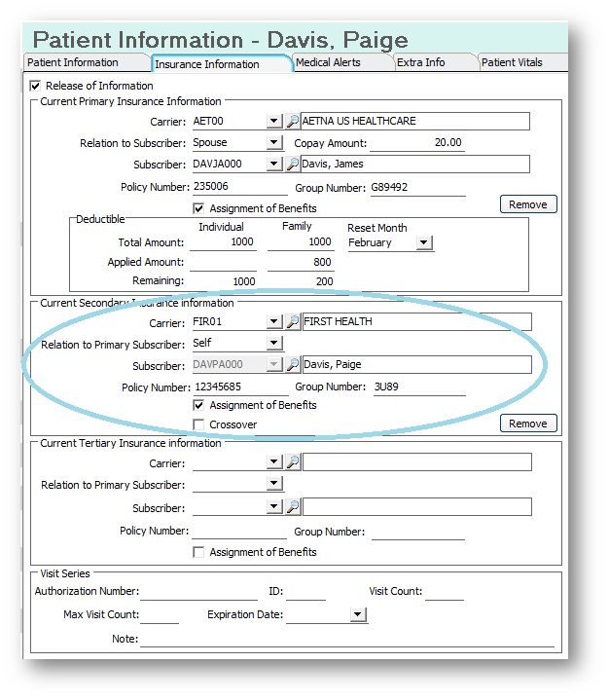
Task: Remove the secondary insurance entry
Action: (528, 424)
